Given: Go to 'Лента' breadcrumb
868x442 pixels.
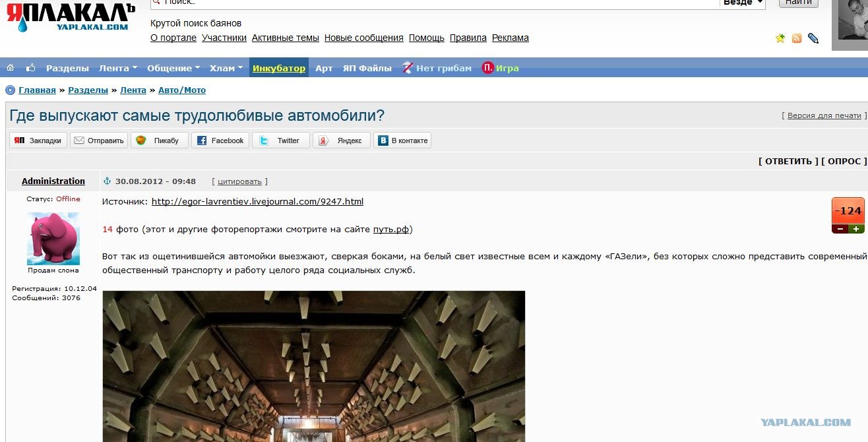Looking at the screenshot, I should coord(133,90).
